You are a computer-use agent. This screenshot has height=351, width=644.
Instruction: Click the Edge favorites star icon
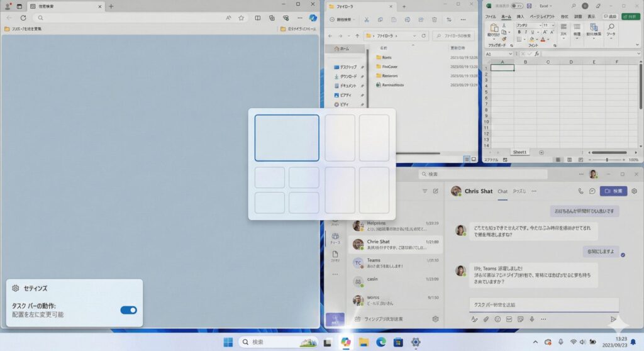(x=241, y=18)
